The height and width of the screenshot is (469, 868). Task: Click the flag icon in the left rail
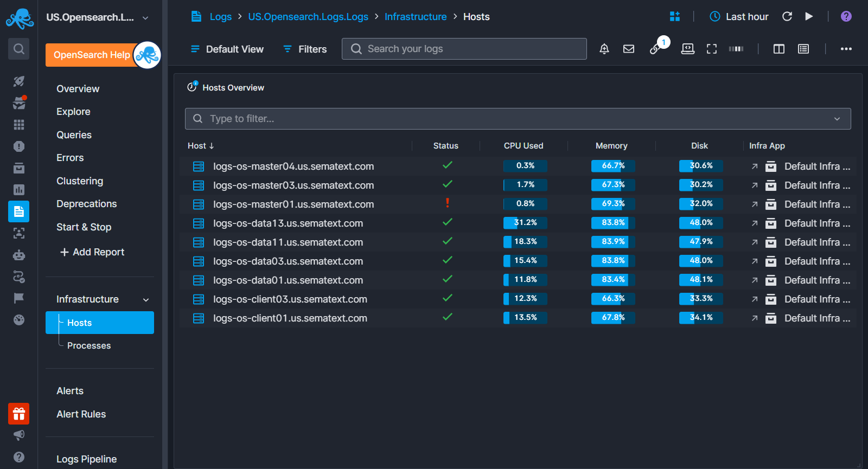(x=19, y=298)
